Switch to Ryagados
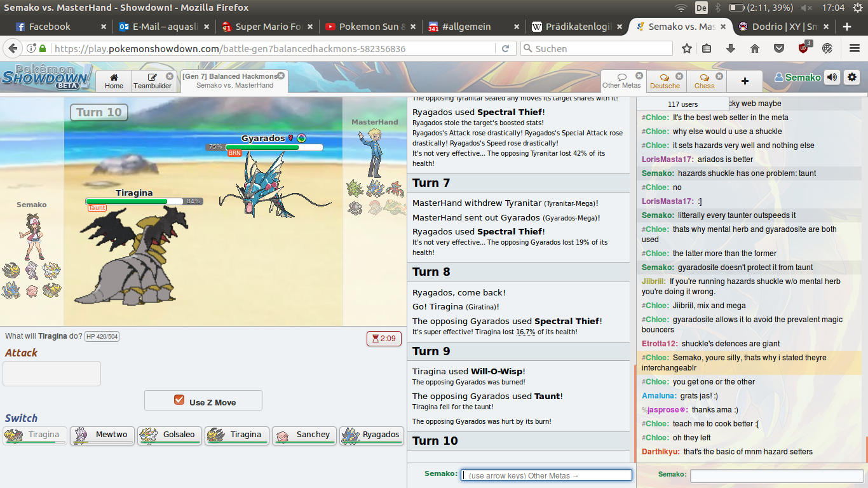This screenshot has height=488, width=868. tap(372, 435)
